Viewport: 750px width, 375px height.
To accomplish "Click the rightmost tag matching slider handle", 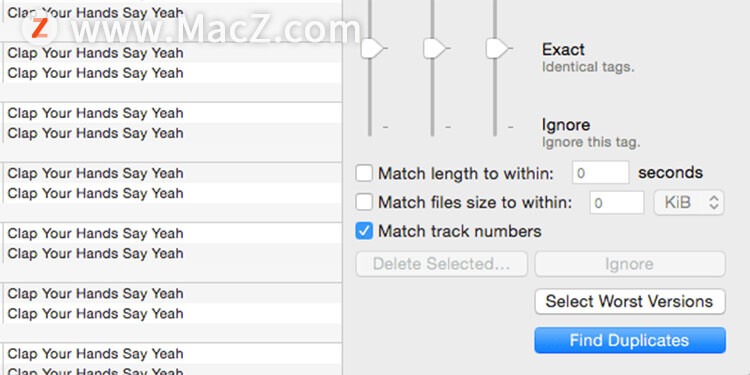I will tap(497, 49).
